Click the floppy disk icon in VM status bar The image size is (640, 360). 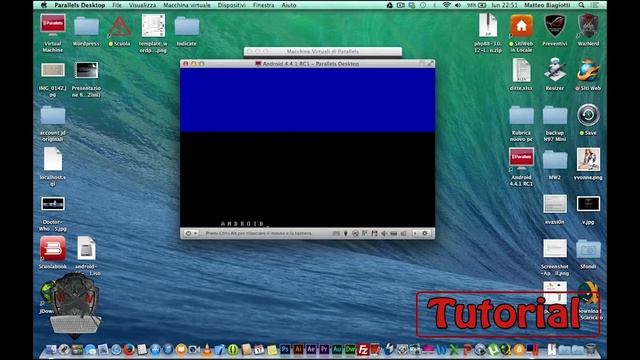[374, 233]
